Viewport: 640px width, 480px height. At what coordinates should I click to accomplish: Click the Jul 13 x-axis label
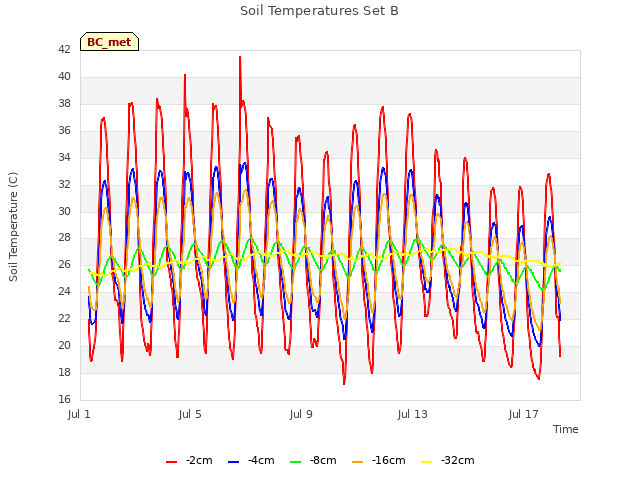(413, 414)
